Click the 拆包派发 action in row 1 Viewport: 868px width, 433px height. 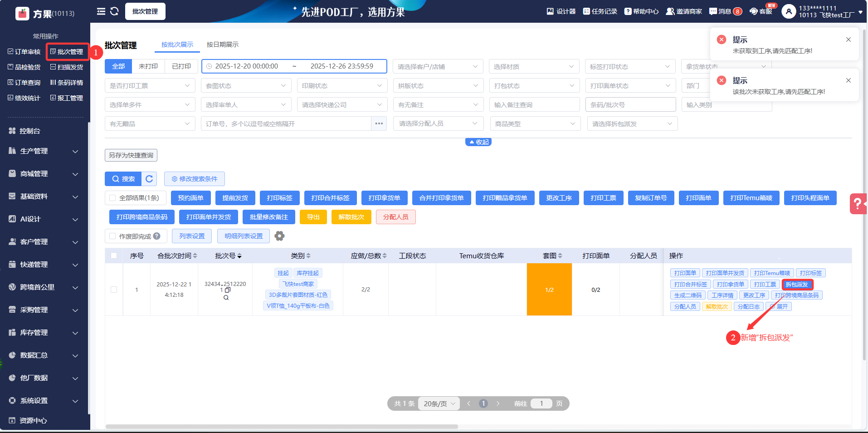tap(797, 285)
